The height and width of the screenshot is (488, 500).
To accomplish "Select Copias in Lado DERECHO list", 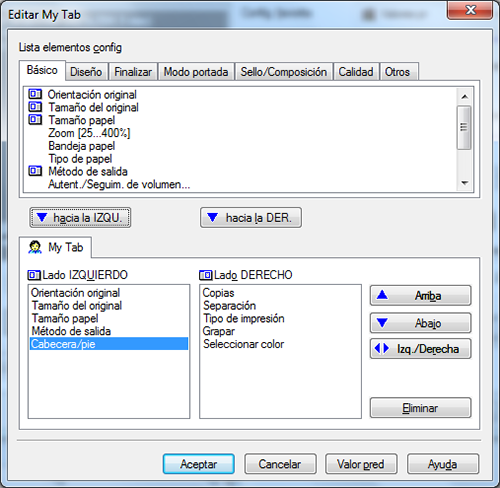I will point(218,293).
